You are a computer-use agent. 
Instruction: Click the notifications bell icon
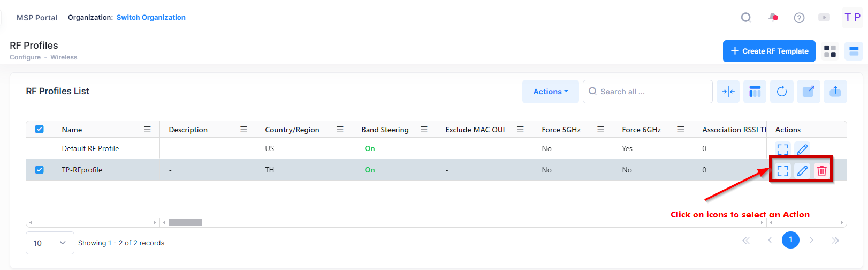[773, 18]
